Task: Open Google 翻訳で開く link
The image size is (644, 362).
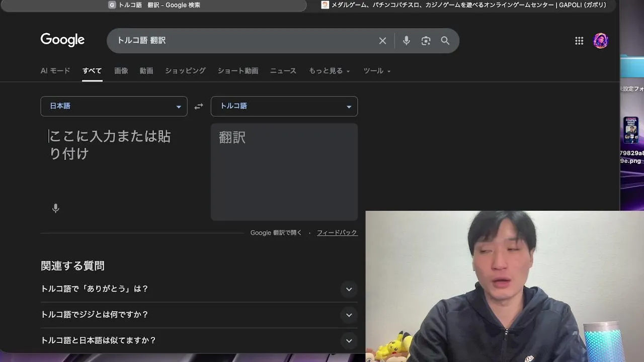Action: tap(276, 233)
